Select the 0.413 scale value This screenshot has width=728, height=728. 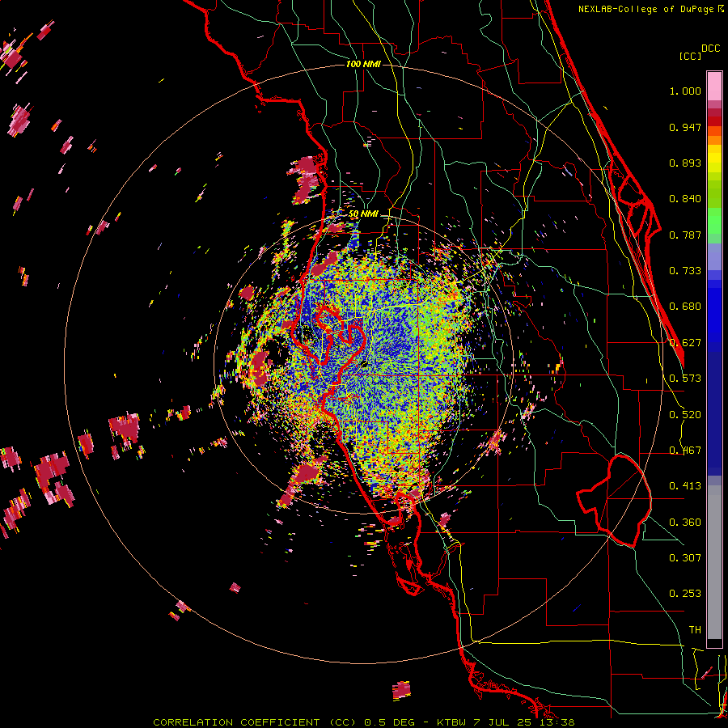pyautogui.click(x=685, y=486)
